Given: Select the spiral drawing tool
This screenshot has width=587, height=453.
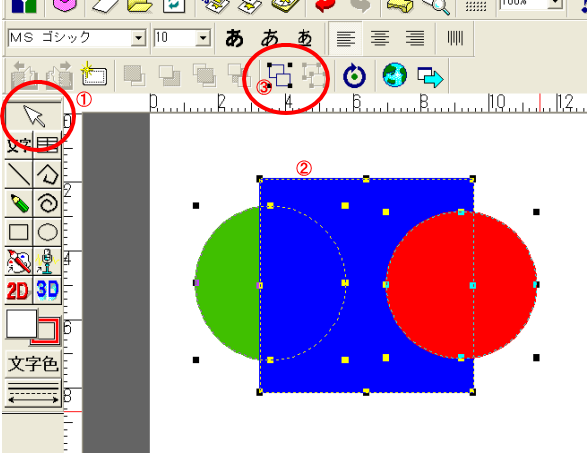Looking at the screenshot, I should (48, 203).
